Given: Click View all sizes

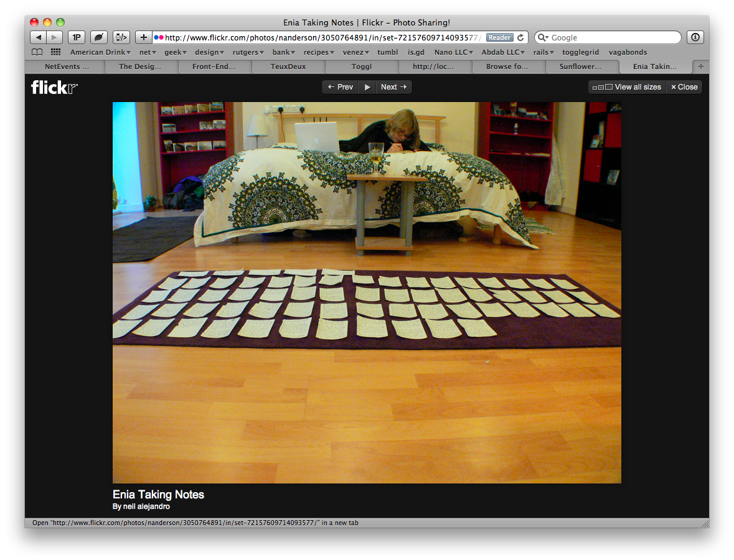Looking at the screenshot, I should pos(628,87).
